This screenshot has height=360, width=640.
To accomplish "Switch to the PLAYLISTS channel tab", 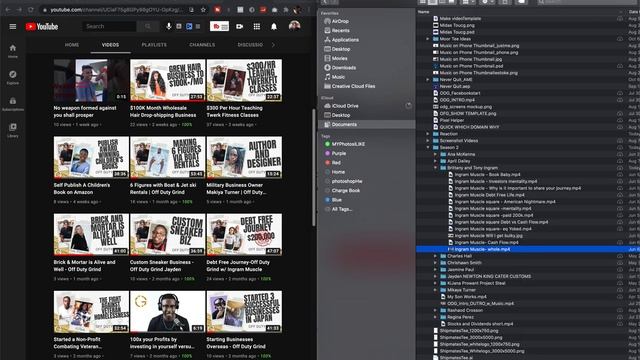I will 154,45.
